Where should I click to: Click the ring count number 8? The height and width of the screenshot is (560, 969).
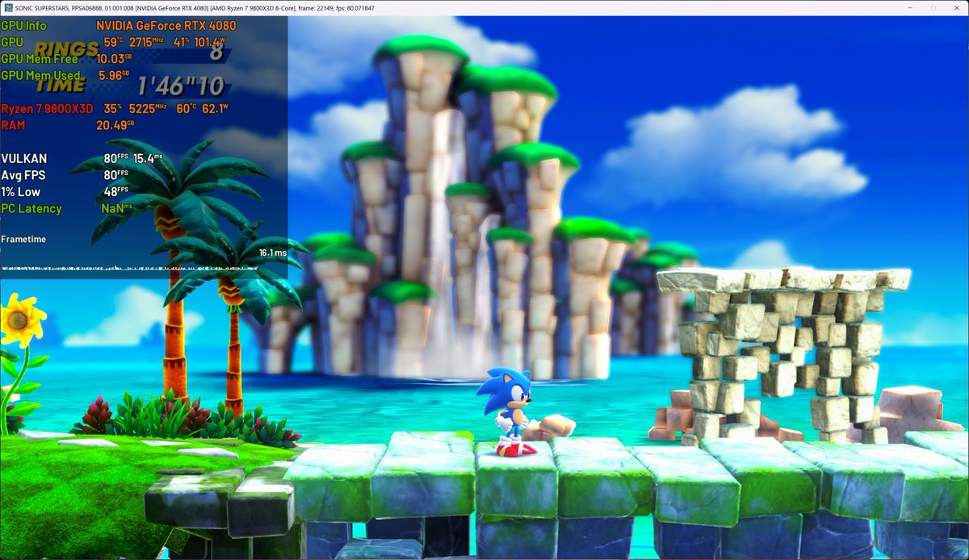(x=216, y=53)
